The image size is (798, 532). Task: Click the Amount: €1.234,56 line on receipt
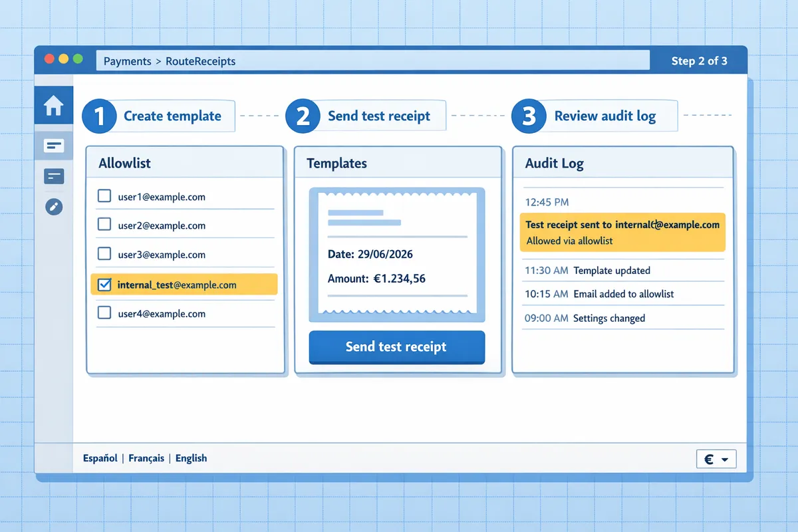coord(377,279)
